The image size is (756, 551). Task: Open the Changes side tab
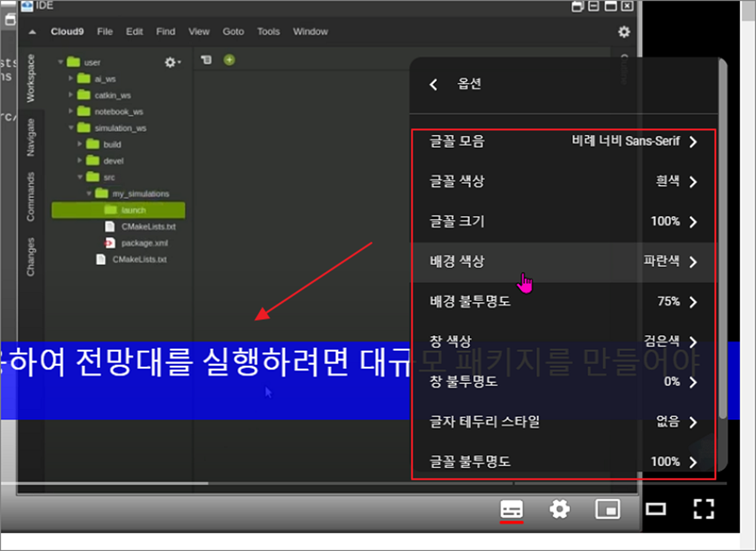[x=31, y=256]
